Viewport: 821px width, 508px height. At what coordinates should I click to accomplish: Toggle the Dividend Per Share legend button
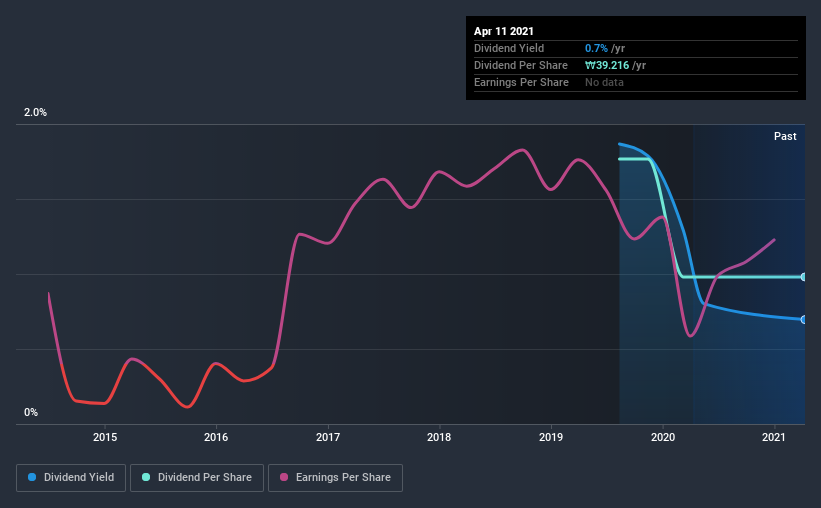[x=197, y=478]
